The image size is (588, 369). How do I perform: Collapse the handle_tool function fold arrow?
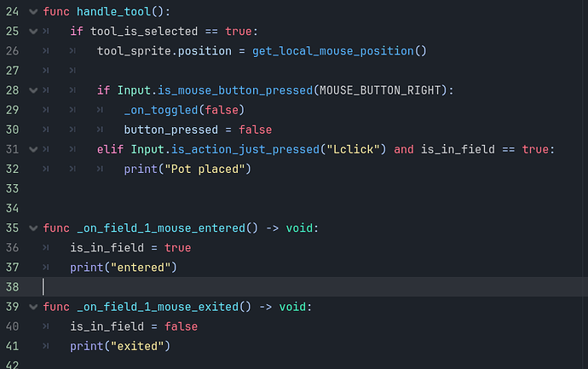tap(33, 12)
